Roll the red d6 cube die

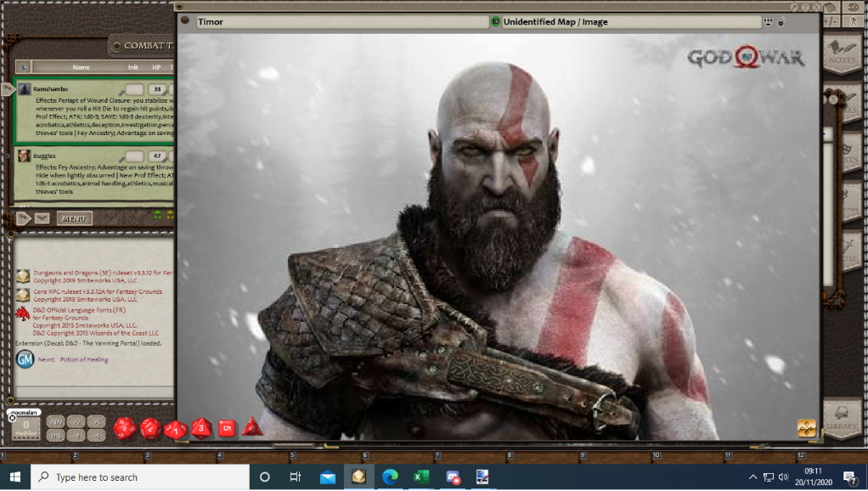click(x=227, y=428)
